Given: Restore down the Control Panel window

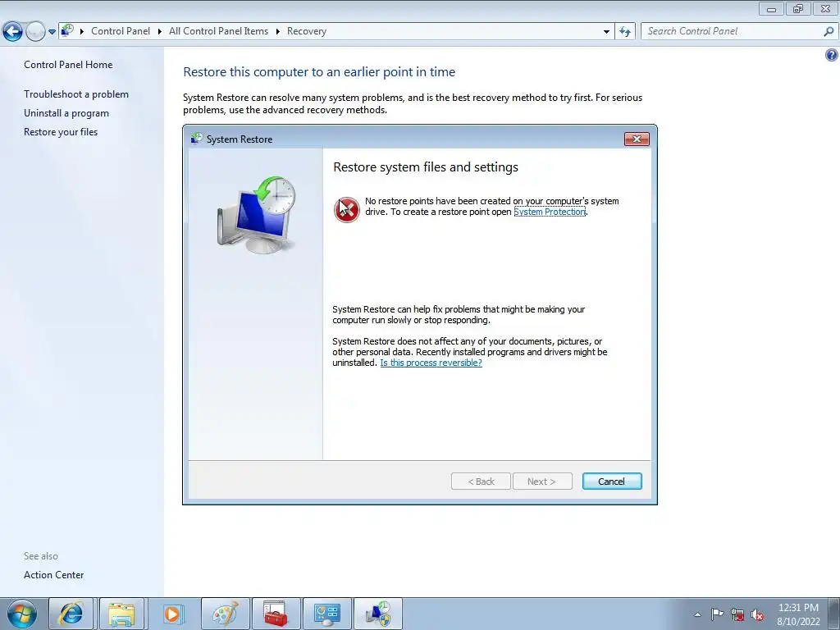Looking at the screenshot, I should pyautogui.click(x=798, y=8).
